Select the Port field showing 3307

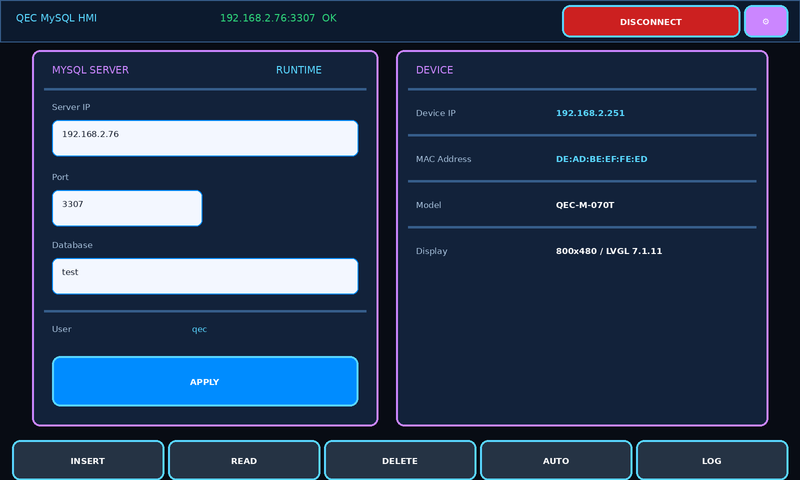click(x=127, y=208)
